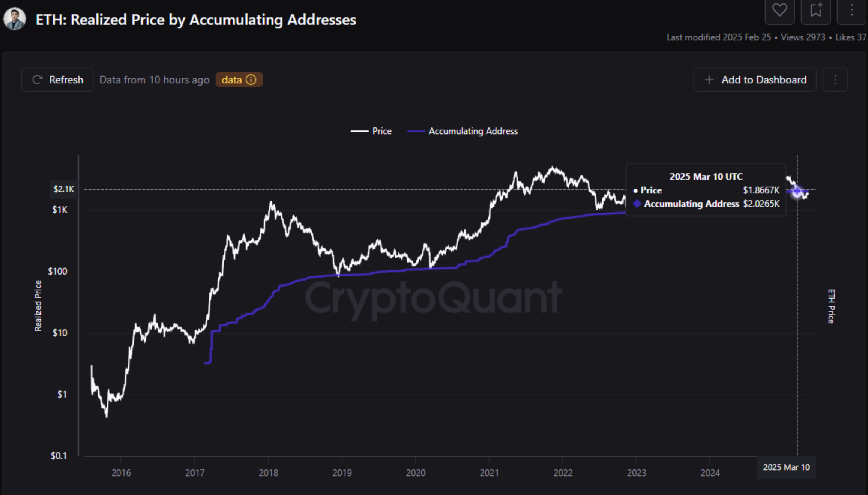
Task: Click the 2021 x-axis year label
Action: [x=489, y=473]
